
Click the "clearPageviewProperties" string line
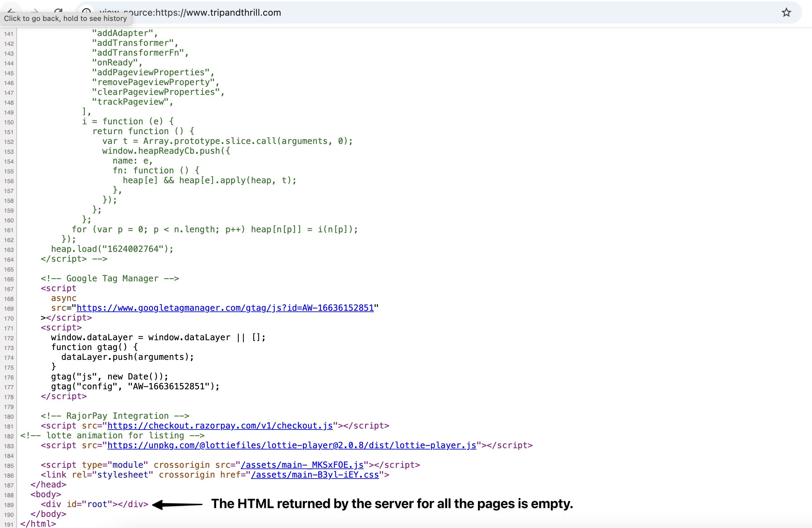pyautogui.click(x=158, y=92)
